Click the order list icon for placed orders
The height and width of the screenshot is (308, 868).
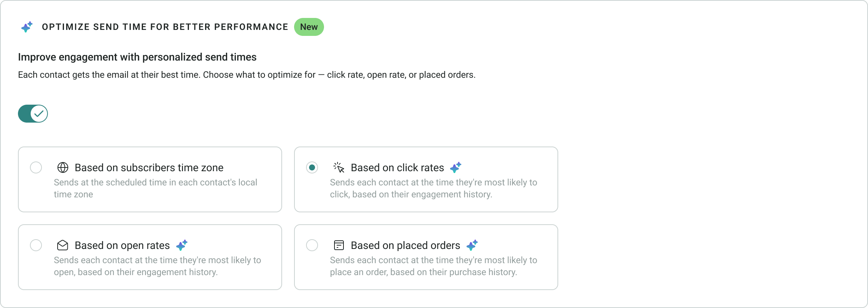click(339, 245)
